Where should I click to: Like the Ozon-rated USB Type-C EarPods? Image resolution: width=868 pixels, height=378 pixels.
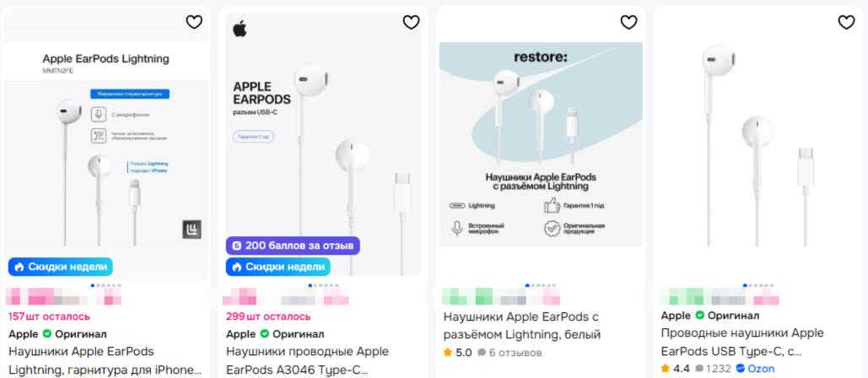click(846, 22)
